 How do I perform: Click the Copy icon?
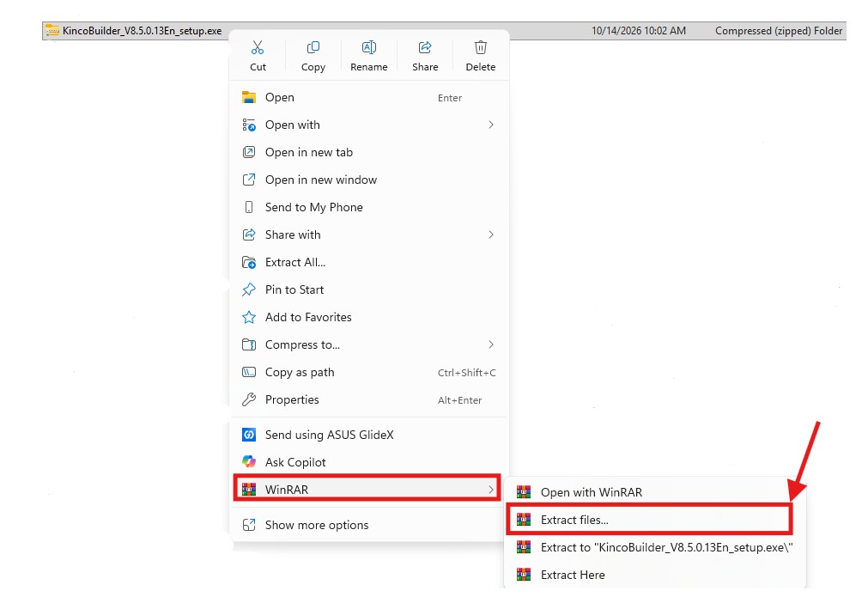click(313, 47)
